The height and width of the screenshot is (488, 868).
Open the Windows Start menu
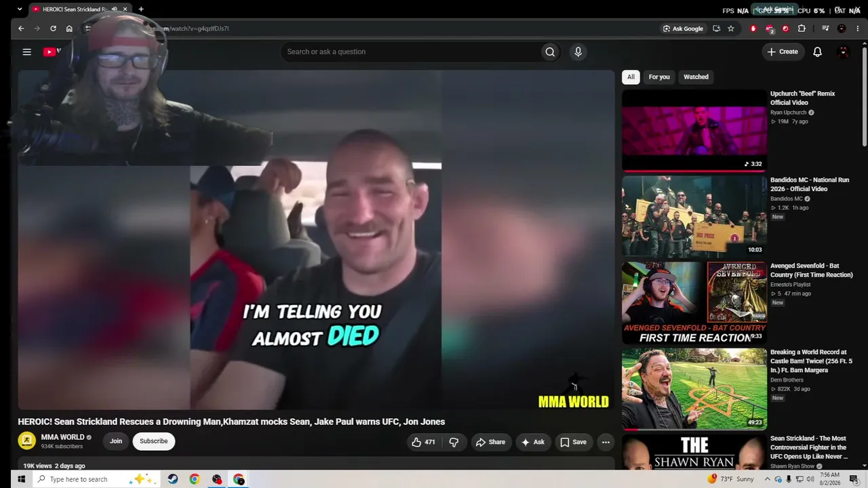point(21,479)
